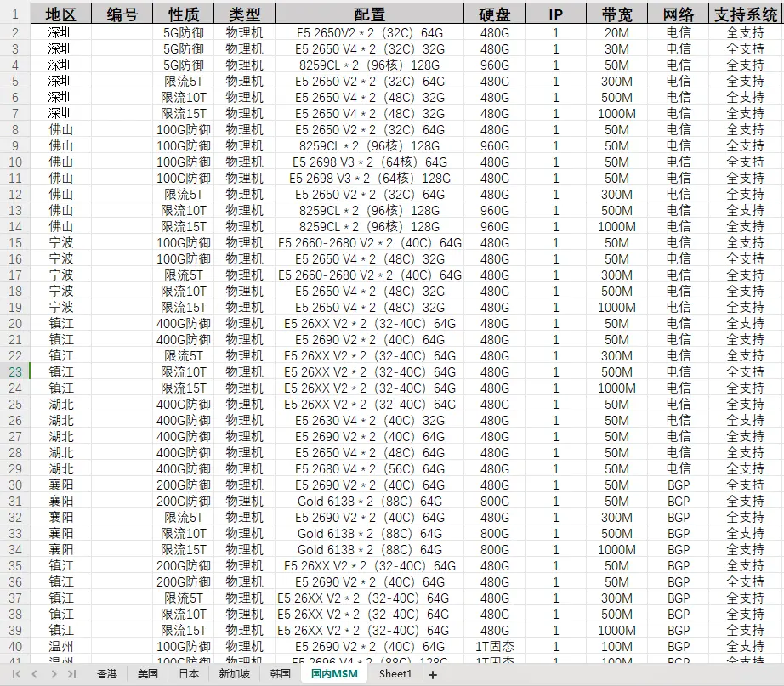Click E5 2698 V3 64G cell in row 10
784x686 pixels.
click(x=370, y=162)
